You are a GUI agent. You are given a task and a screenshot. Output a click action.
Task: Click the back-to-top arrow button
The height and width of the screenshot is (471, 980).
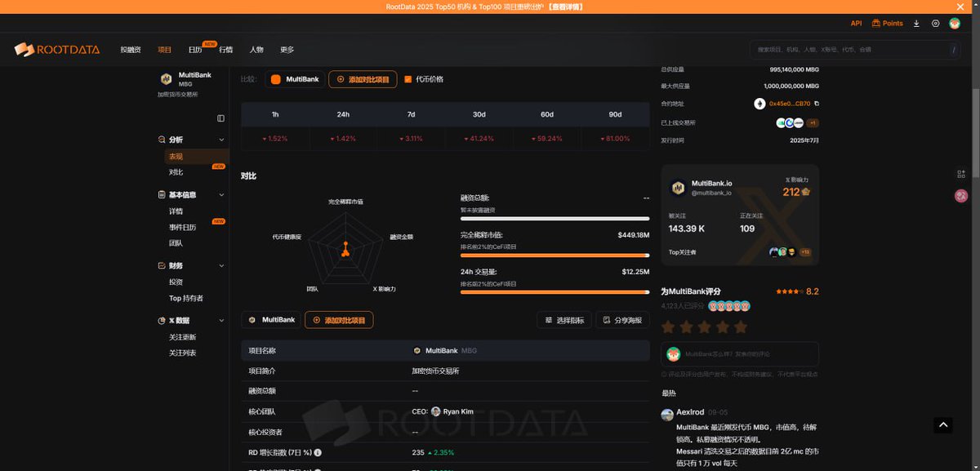(x=943, y=424)
